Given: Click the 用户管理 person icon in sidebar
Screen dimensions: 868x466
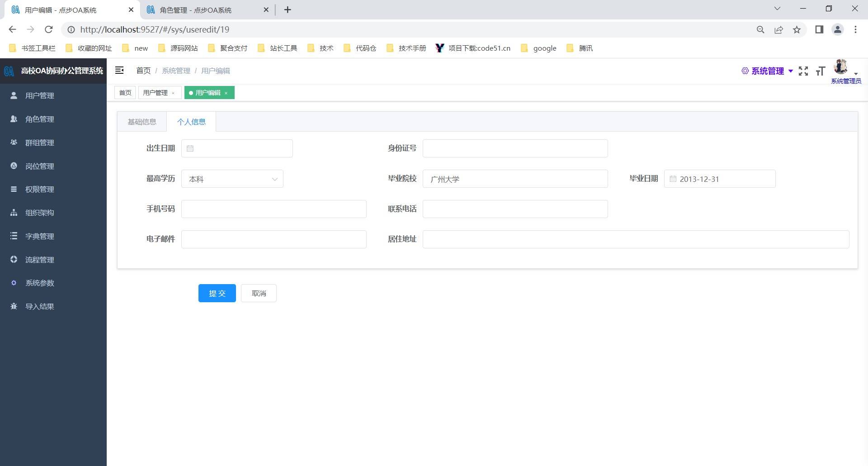Looking at the screenshot, I should (x=14, y=95).
